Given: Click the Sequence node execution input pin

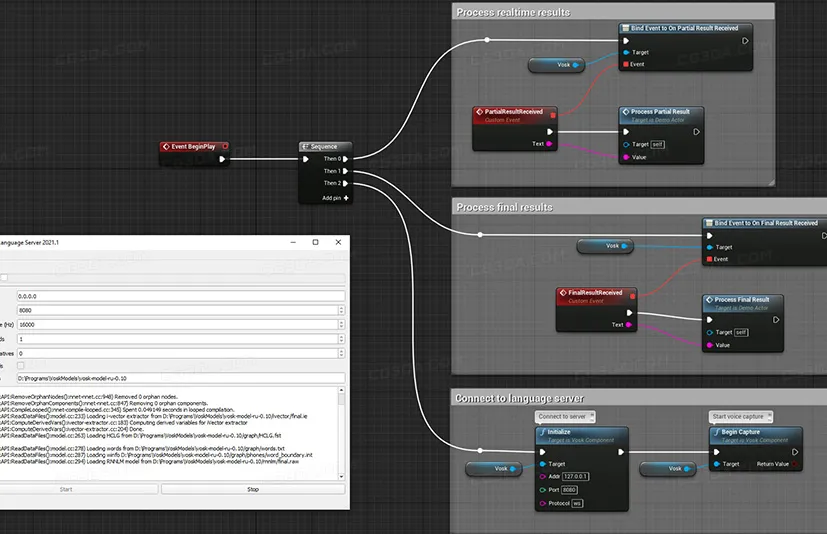Looking at the screenshot, I should (305, 159).
